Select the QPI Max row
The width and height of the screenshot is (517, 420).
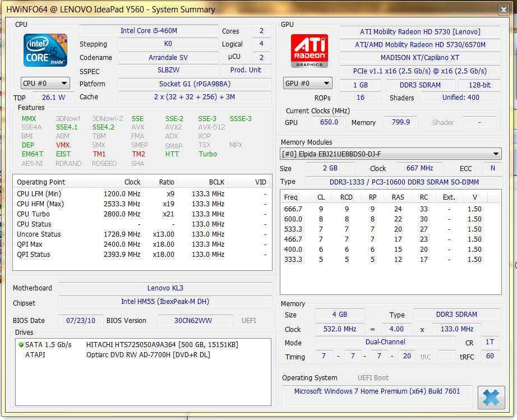click(x=142, y=244)
